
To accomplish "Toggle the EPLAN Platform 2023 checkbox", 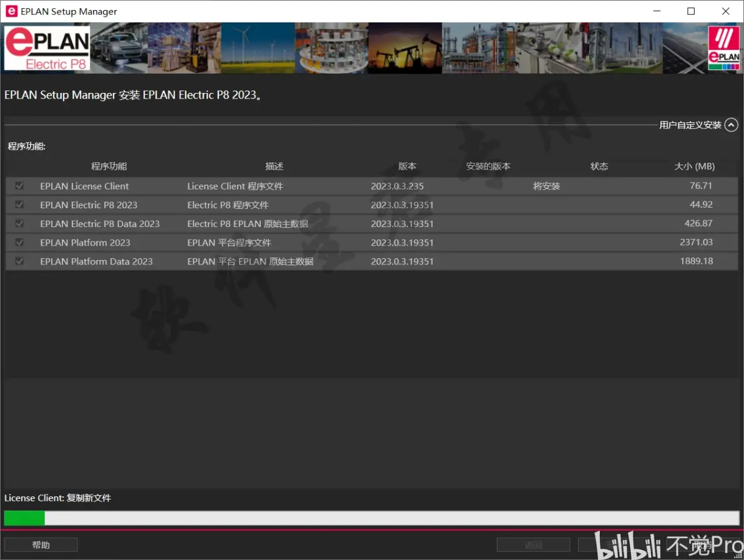I will [x=19, y=242].
